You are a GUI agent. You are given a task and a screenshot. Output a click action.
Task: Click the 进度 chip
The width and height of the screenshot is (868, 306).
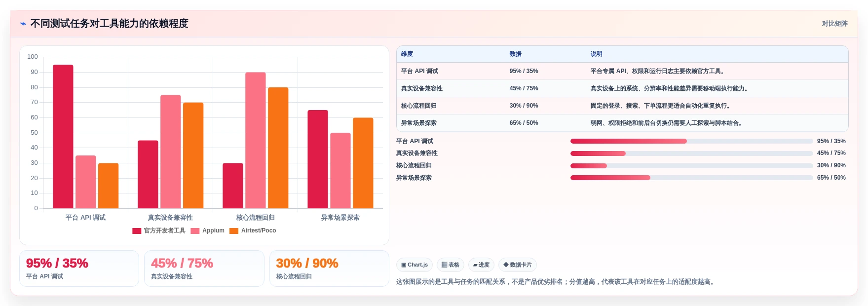[481, 265]
